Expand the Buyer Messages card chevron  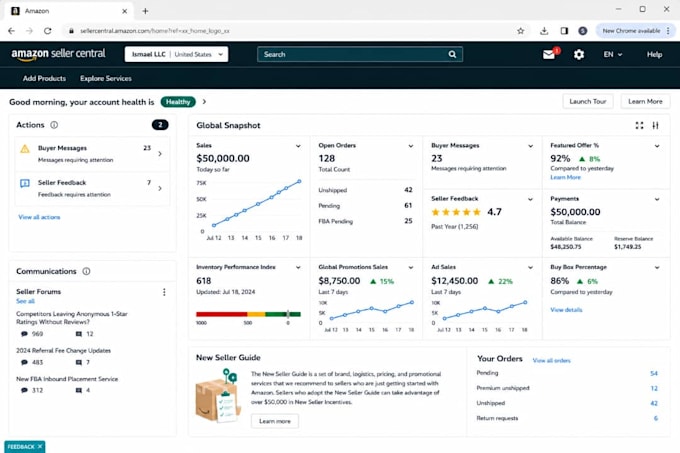pos(530,146)
